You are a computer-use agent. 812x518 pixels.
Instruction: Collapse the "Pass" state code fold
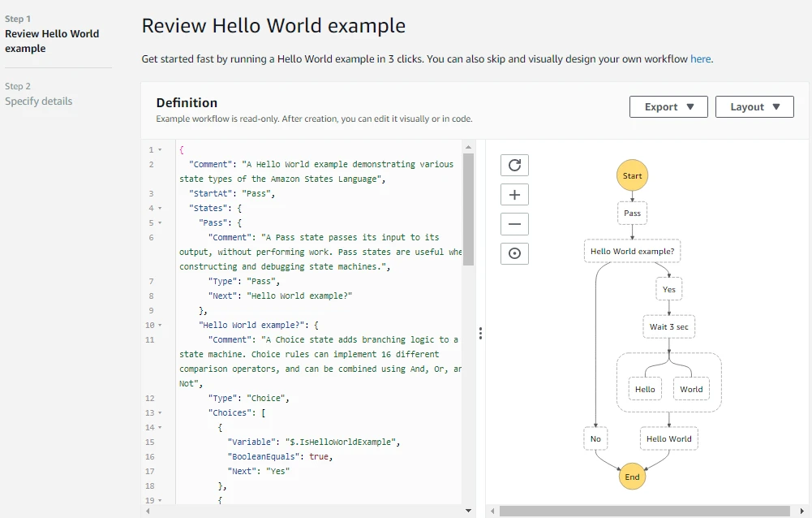pos(159,222)
